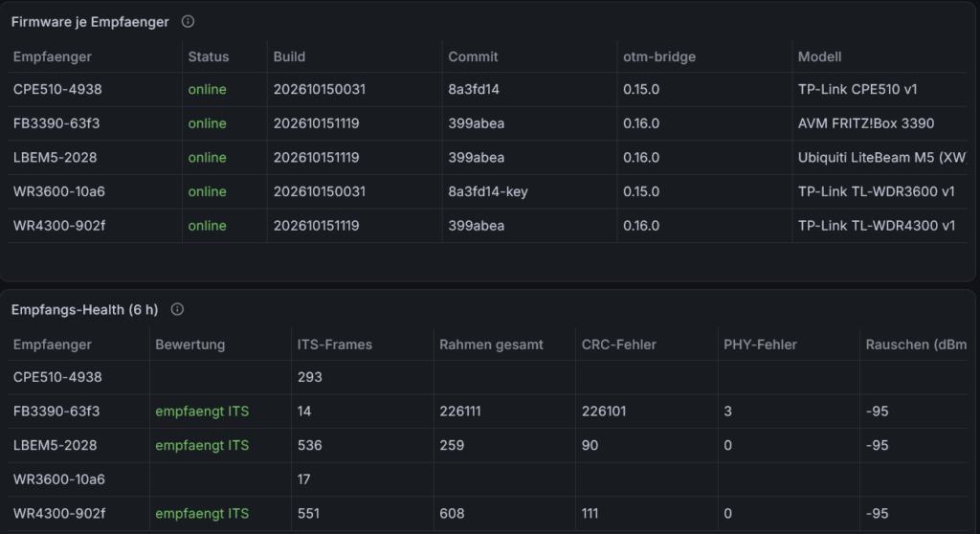Click PHY-Fehler value 3
The image size is (980, 534).
coord(727,412)
